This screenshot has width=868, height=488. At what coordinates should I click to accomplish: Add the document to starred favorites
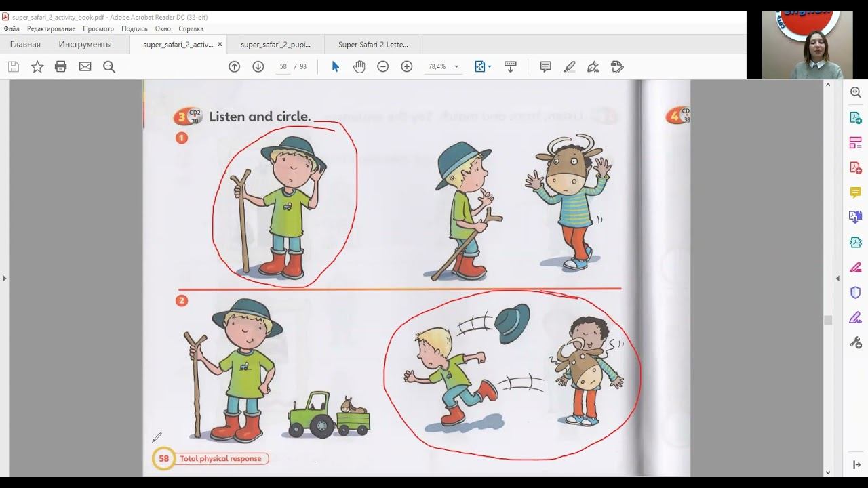pos(37,66)
